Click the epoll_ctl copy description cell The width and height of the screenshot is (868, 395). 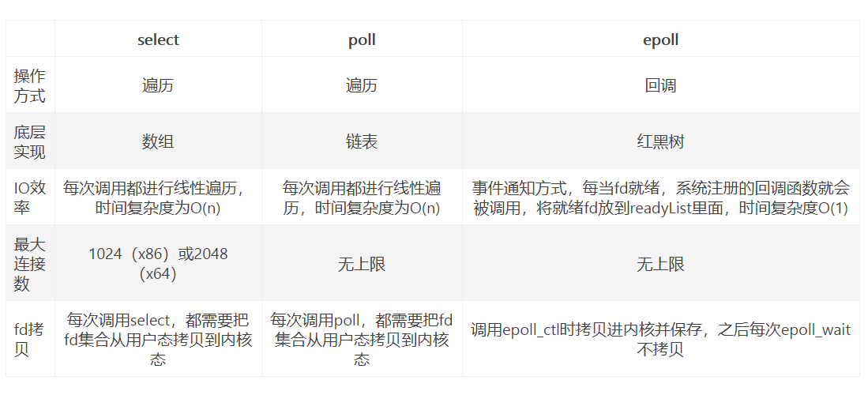[661, 340]
